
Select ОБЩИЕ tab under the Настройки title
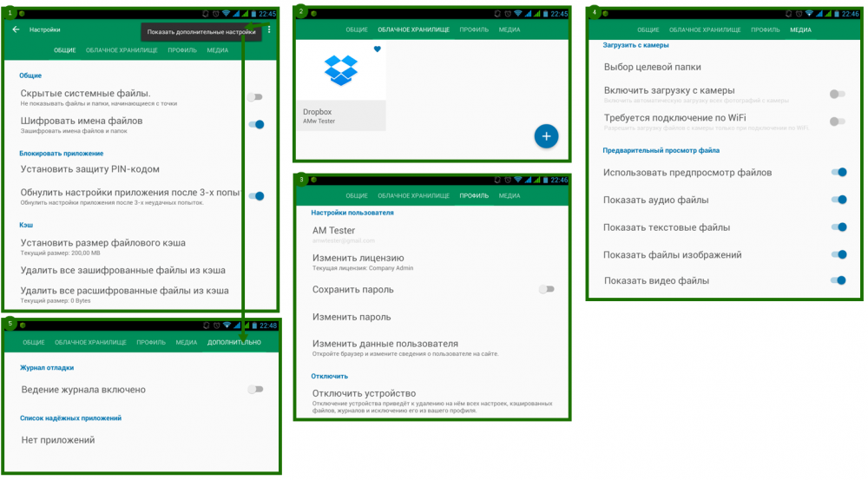(65, 50)
